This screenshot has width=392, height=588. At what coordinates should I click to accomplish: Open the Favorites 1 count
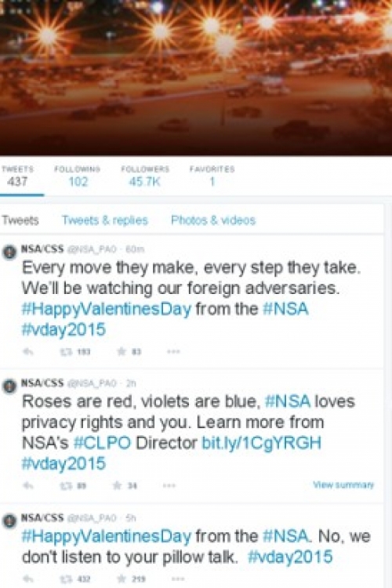pos(212,176)
